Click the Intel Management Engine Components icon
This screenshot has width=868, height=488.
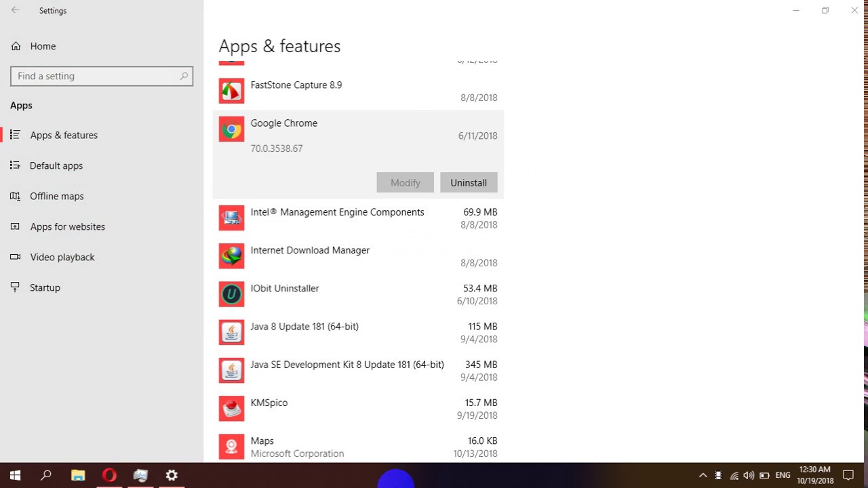click(x=231, y=218)
